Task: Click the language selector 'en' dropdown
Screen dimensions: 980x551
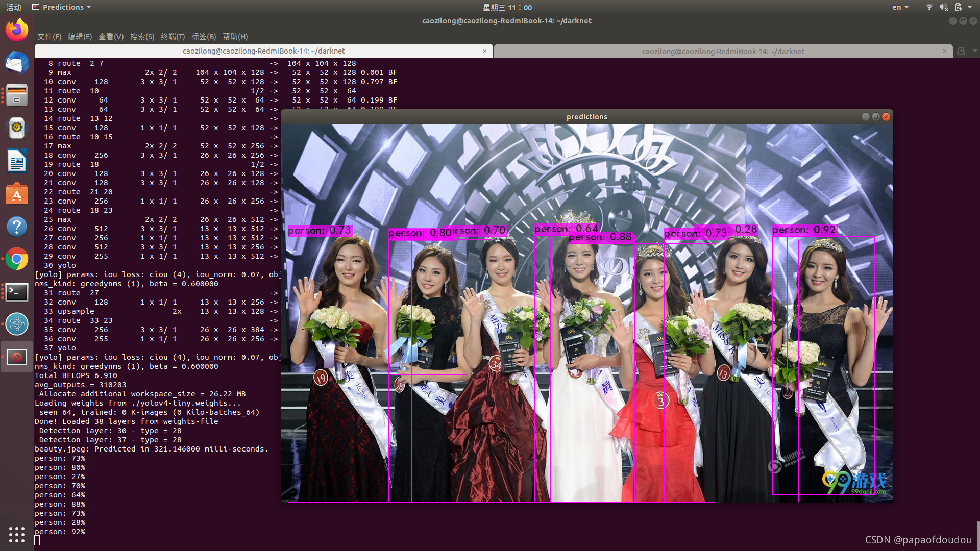Action: point(901,7)
